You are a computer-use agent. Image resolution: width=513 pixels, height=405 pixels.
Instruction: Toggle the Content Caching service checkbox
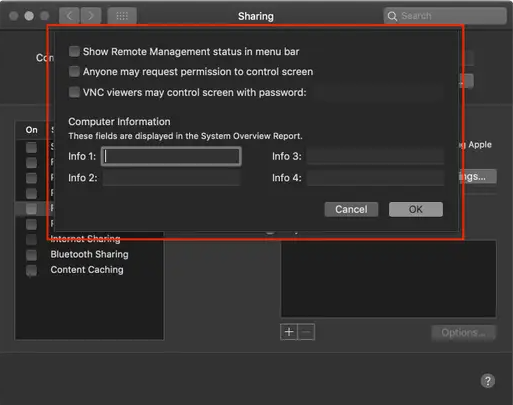pyautogui.click(x=32, y=270)
